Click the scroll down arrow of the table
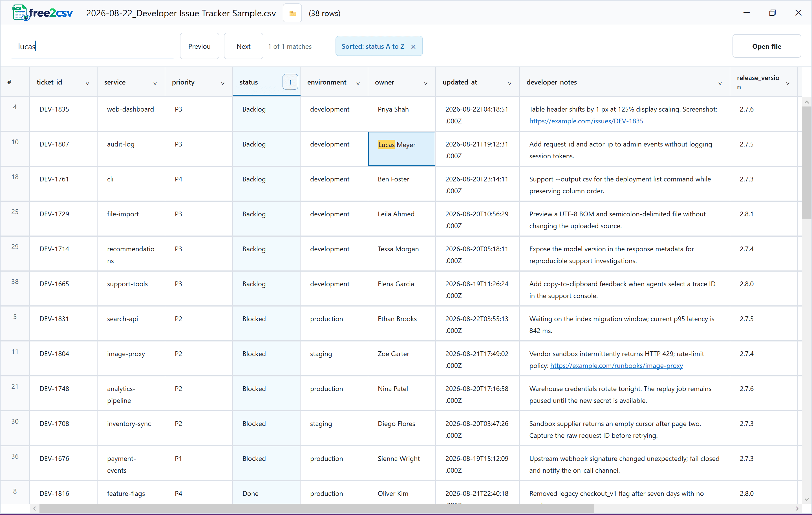Image resolution: width=812 pixels, height=515 pixels. click(x=807, y=500)
